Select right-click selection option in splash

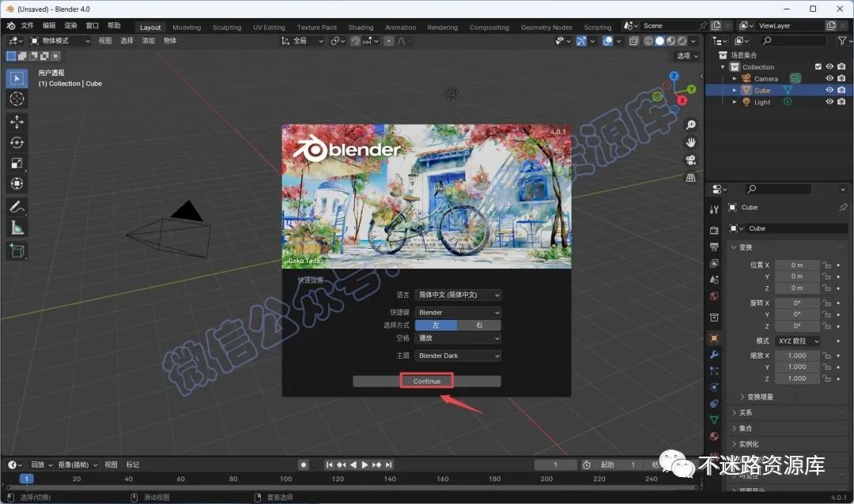pos(479,325)
